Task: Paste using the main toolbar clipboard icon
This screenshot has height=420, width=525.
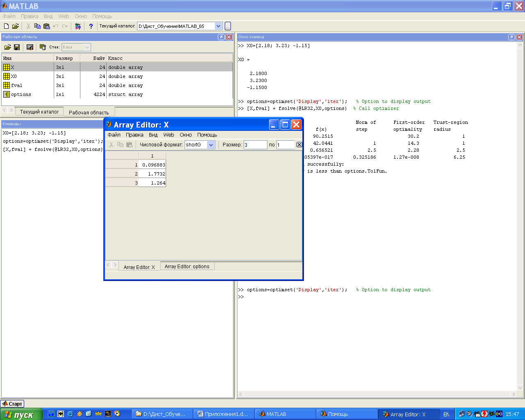Action: [46, 26]
